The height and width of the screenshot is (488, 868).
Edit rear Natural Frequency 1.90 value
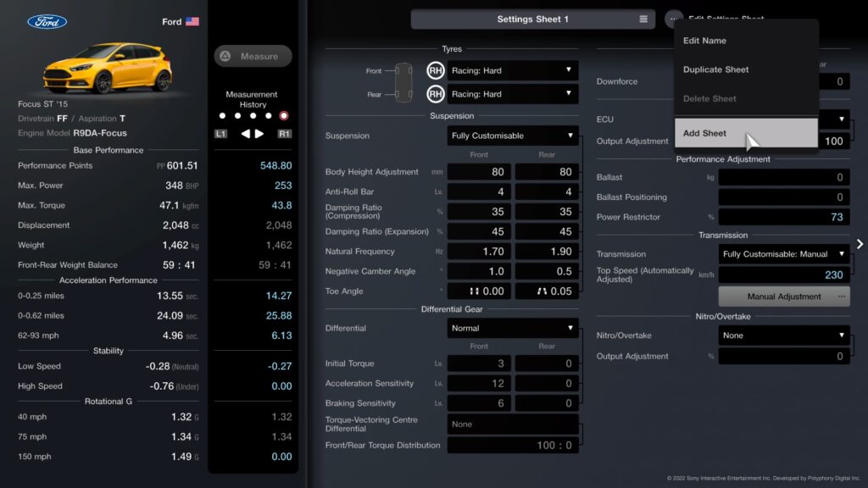(x=547, y=252)
